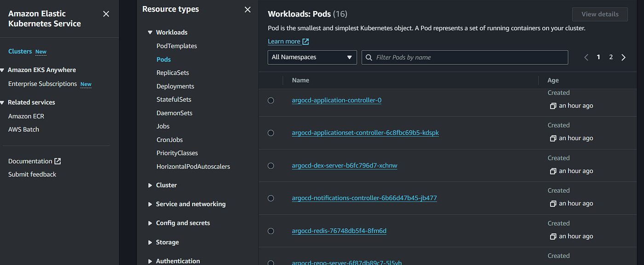
Task: Expand the Cluster section
Action: pyautogui.click(x=150, y=186)
